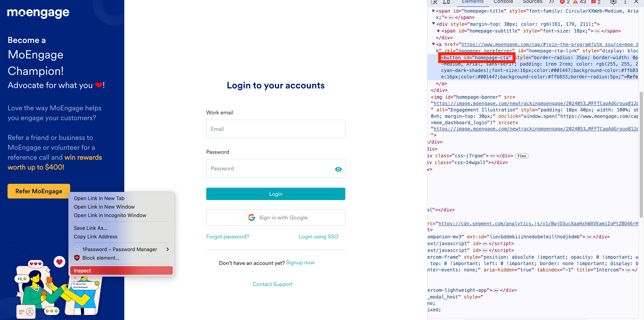Focus the Password input field

275,168
